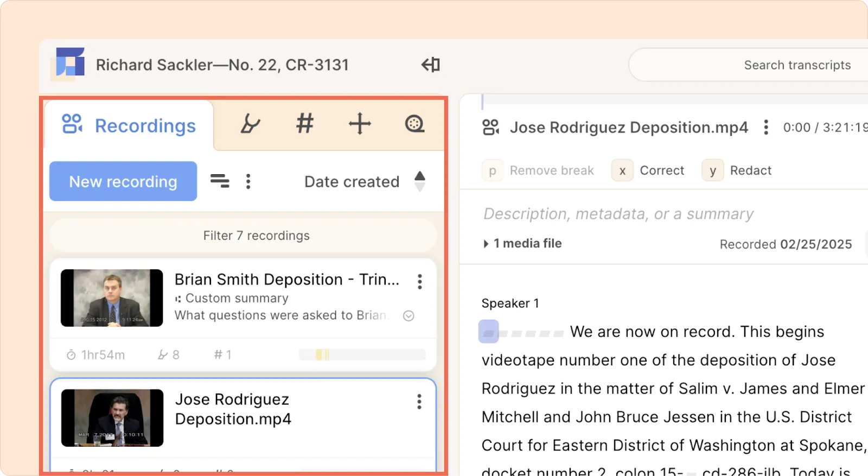Click the highlight timeline bar on Brian Smith card
Viewport: 868px width, 476px height.
(362, 355)
